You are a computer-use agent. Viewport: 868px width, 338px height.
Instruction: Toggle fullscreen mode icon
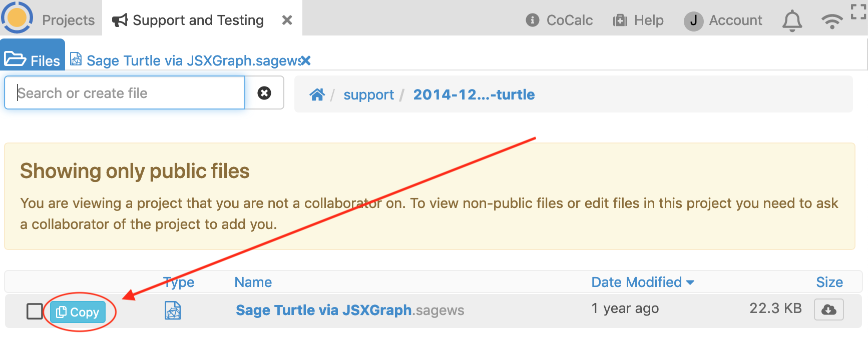tap(858, 11)
